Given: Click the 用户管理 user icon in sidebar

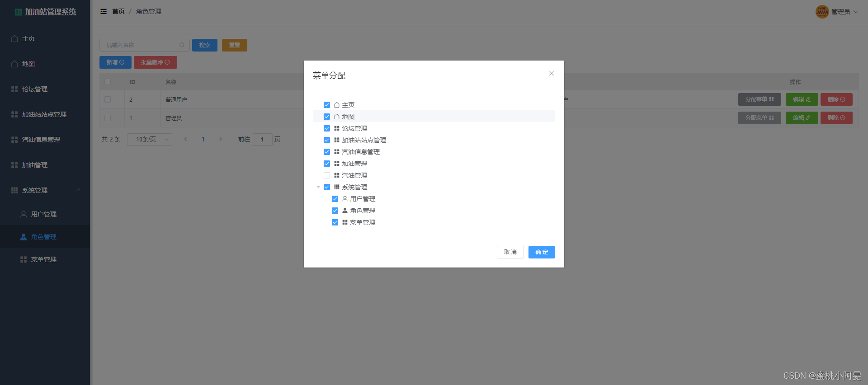Looking at the screenshot, I should click(x=24, y=214).
